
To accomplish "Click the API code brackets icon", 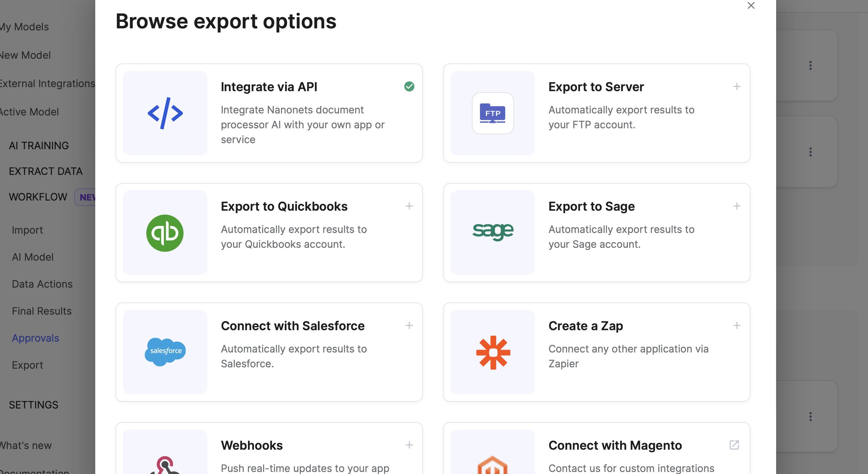I will tap(165, 113).
